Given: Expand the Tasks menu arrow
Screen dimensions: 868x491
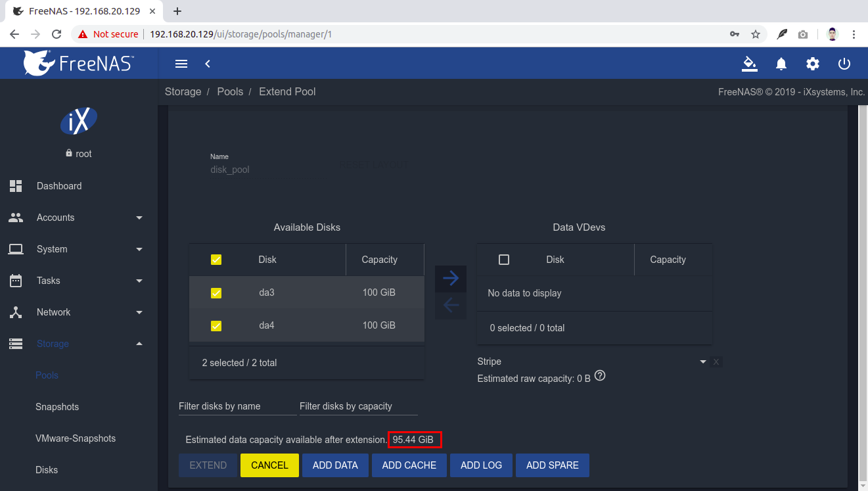Looking at the screenshot, I should (x=139, y=281).
